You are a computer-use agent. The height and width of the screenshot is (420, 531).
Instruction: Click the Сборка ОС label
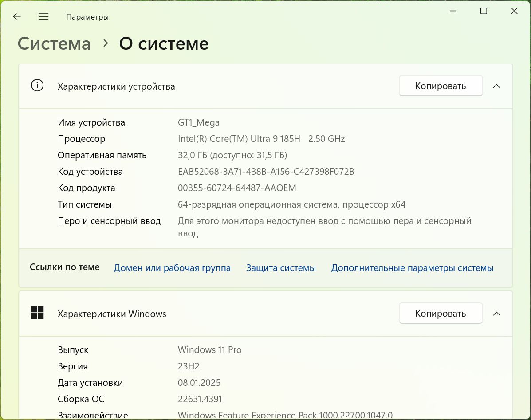pyautogui.click(x=81, y=399)
